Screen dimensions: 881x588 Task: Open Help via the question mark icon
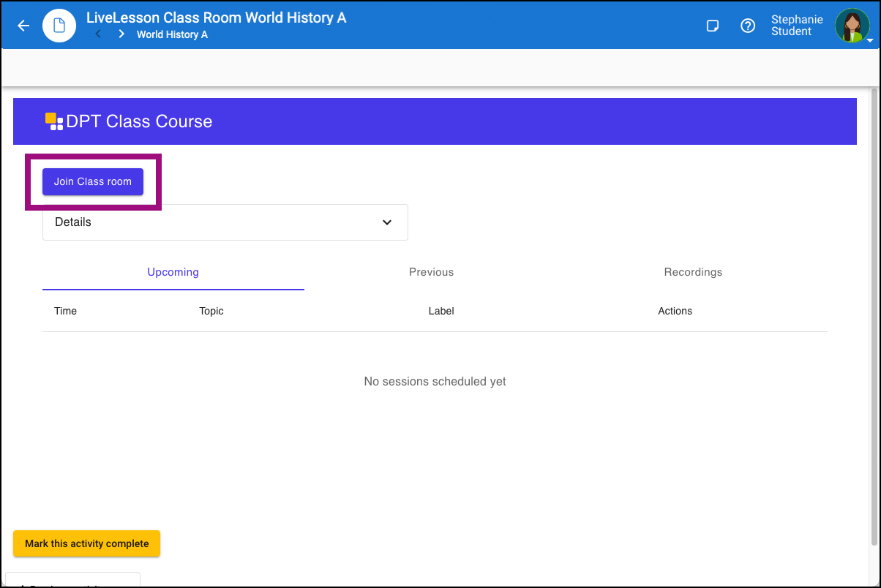(x=748, y=25)
